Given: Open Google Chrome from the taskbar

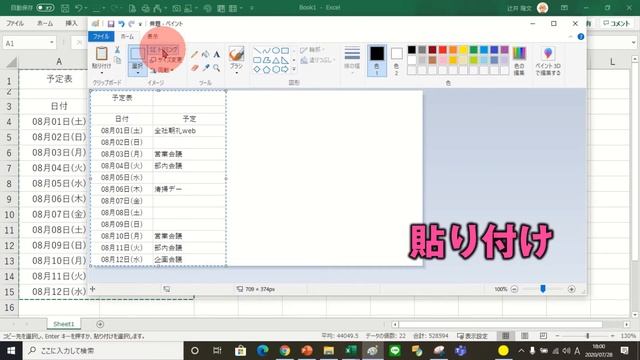Looking at the screenshot, I should click(285, 351).
